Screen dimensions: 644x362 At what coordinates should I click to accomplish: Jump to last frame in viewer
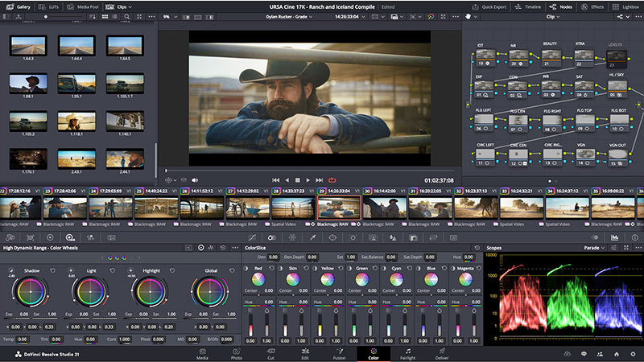[x=319, y=180]
